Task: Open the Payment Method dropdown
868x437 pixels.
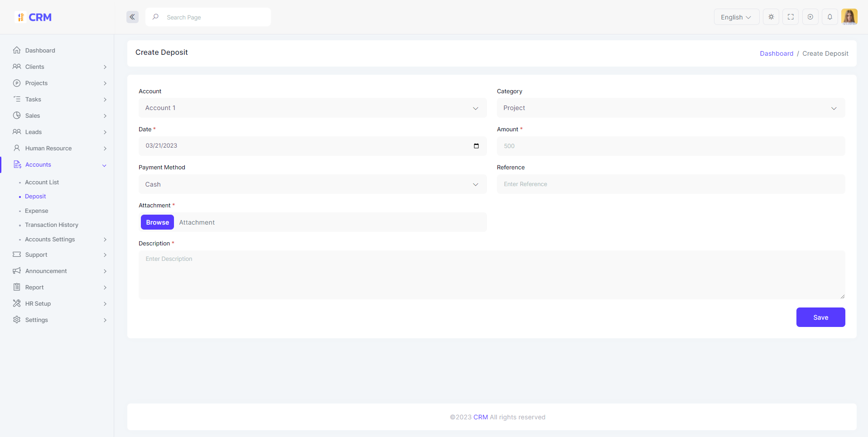Action: click(312, 184)
